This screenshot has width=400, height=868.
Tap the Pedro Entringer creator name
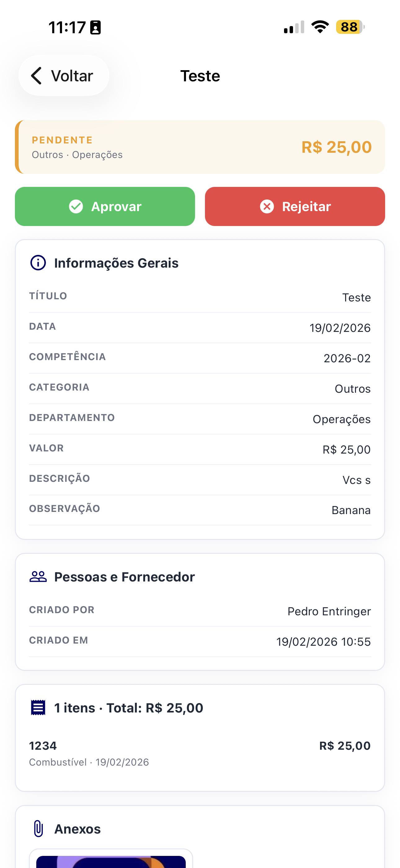pos(329,611)
